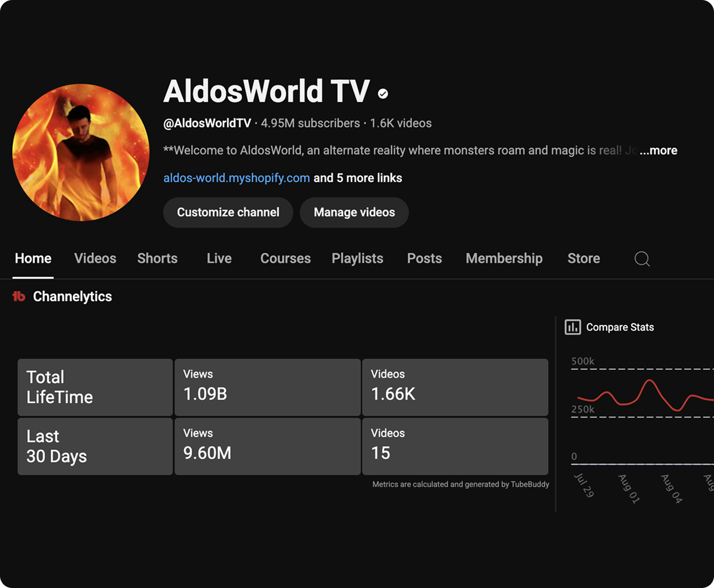Viewport: 714px width, 588px height.
Task: Switch to the Membership tab
Action: [x=504, y=258]
